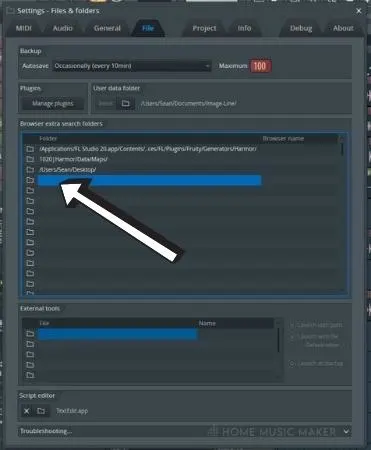Viewport: 371px width, 450px height.
Task: Click the Manage plugins button
Action: (x=53, y=104)
